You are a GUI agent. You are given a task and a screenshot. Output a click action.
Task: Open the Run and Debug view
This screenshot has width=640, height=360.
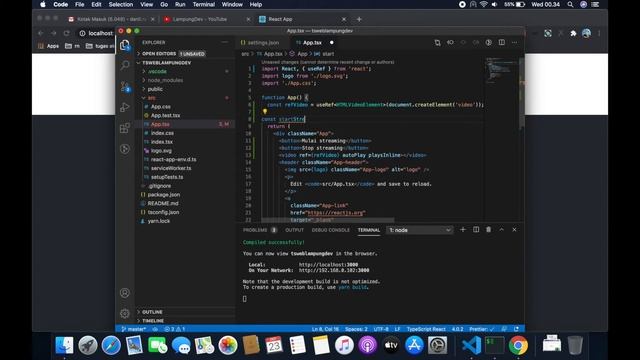tap(125, 107)
